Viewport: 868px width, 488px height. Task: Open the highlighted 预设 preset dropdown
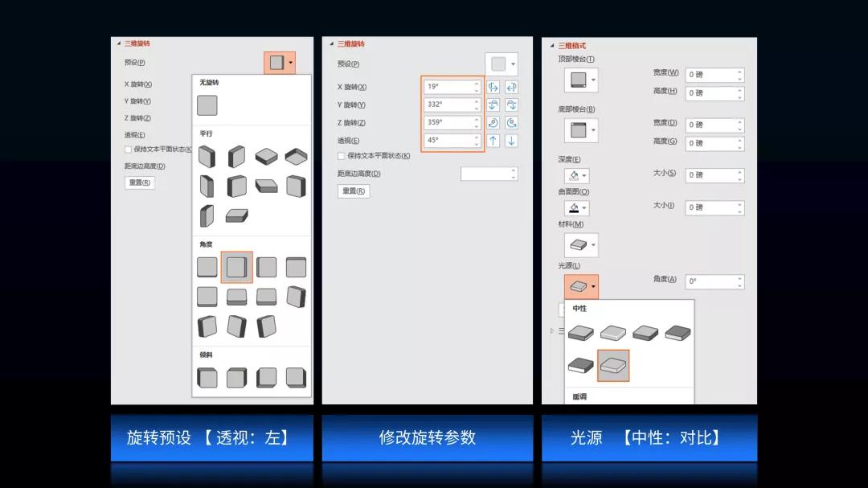[x=280, y=63]
